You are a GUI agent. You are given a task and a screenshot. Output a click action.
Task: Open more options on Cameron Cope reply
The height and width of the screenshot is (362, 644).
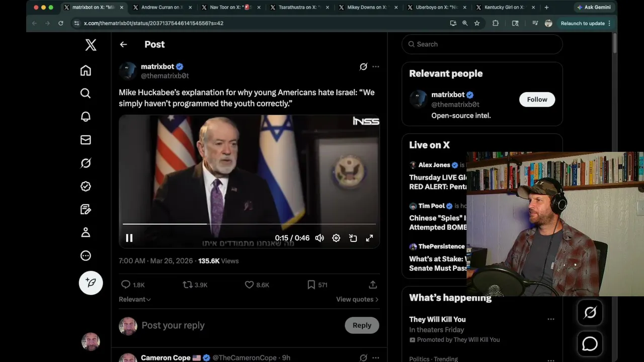pyautogui.click(x=376, y=357)
